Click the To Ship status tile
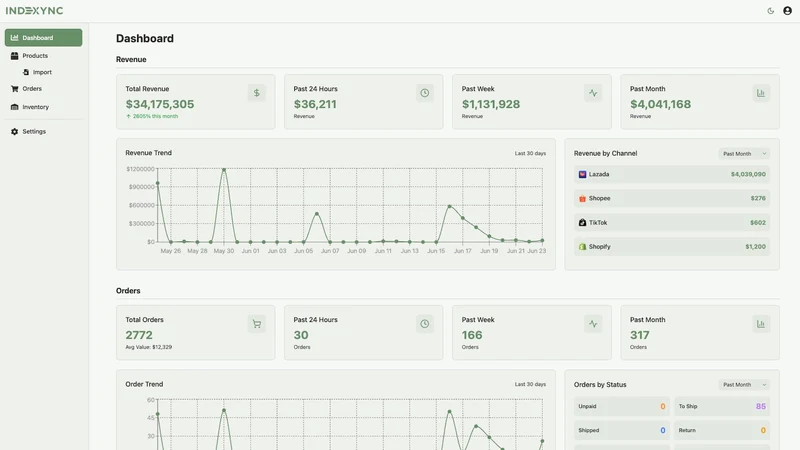The image size is (800, 450). coord(722,407)
